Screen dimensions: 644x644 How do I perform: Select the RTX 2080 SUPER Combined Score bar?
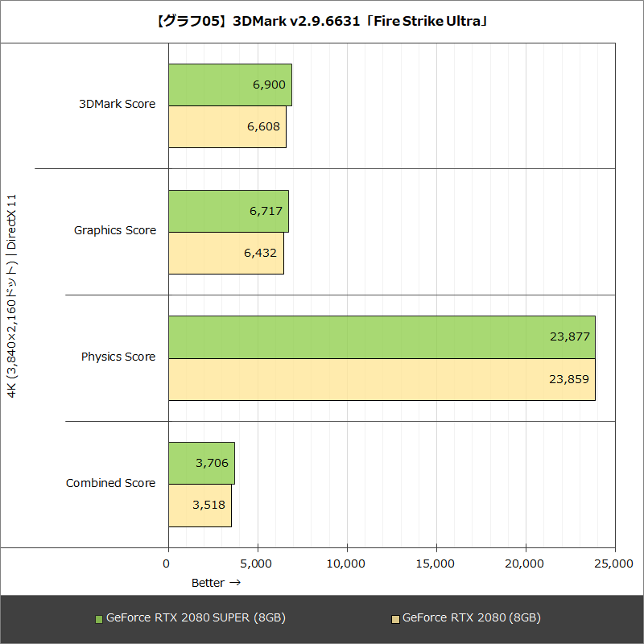pyautogui.click(x=200, y=464)
